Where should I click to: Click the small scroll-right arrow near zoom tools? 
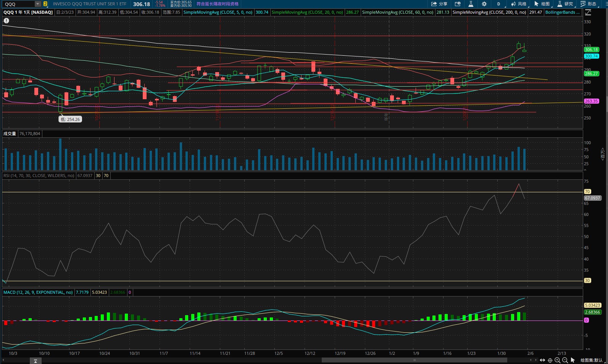(536, 360)
